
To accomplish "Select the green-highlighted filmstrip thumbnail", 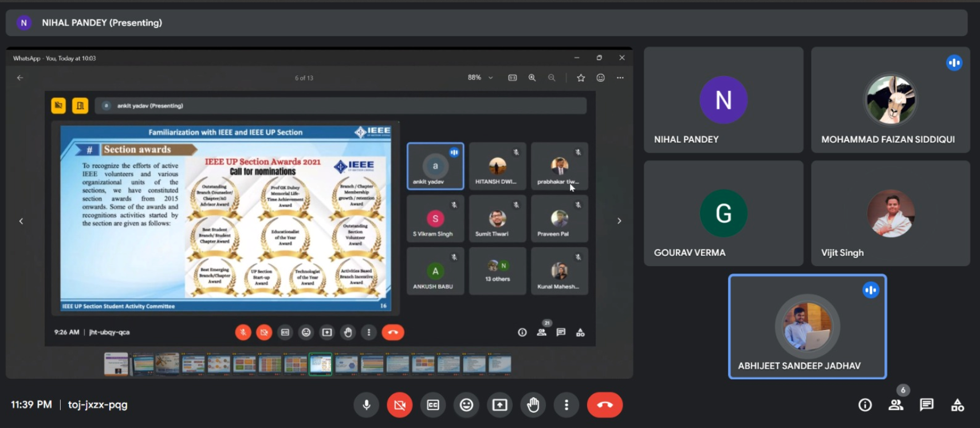I will click(321, 364).
